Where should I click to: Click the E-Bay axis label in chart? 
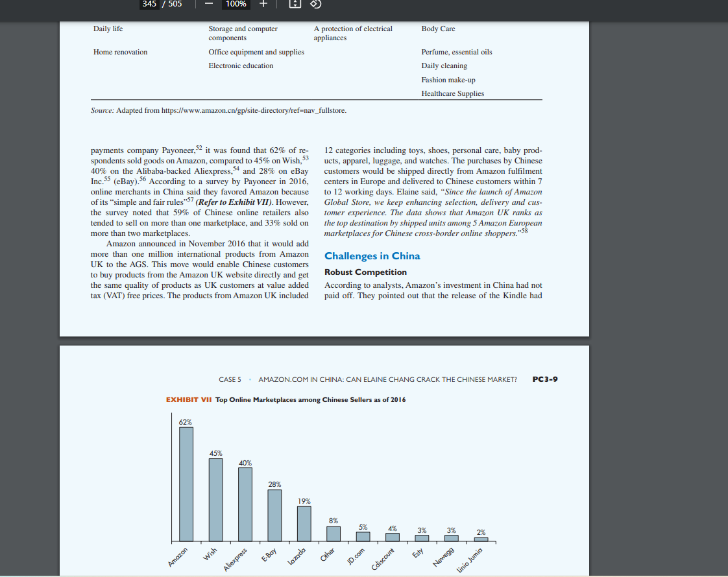pyautogui.click(x=269, y=555)
